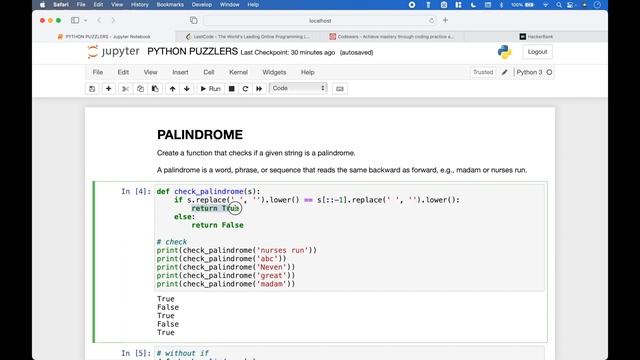Image resolution: width=640 pixels, height=360 pixels.
Task: Open a new Safari tab with plus
Action: (445, 20)
